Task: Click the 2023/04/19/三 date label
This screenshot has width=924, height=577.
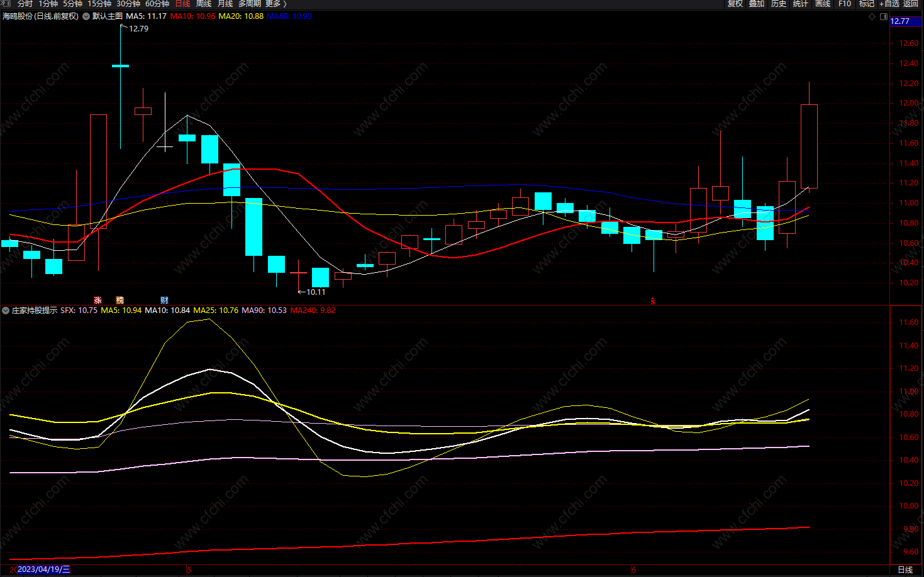Action: click(43, 569)
